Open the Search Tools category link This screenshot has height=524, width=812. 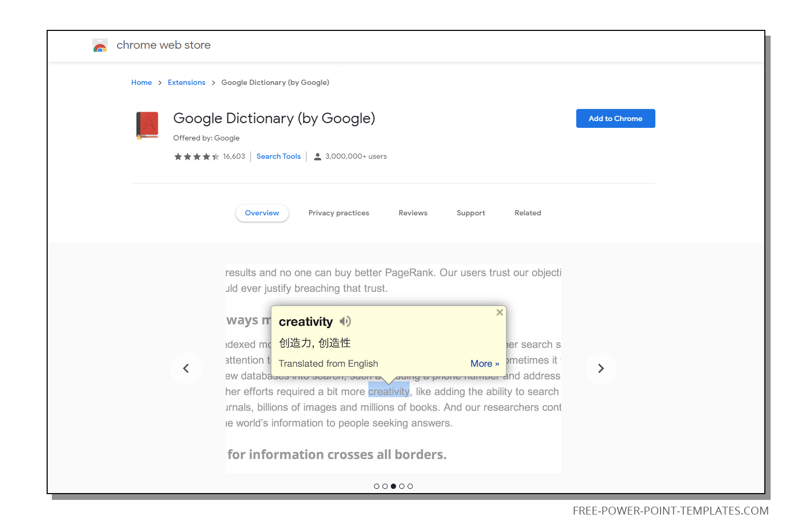click(x=279, y=157)
